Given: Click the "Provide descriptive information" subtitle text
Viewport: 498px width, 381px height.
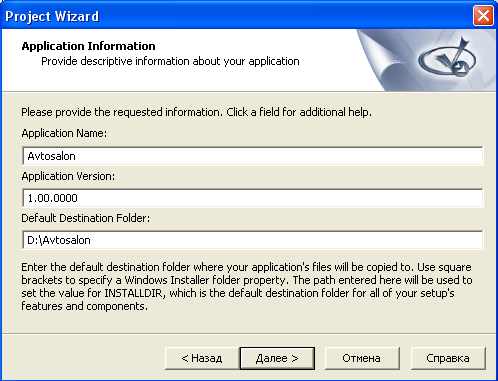Looking at the screenshot, I should pyautogui.click(x=170, y=61).
